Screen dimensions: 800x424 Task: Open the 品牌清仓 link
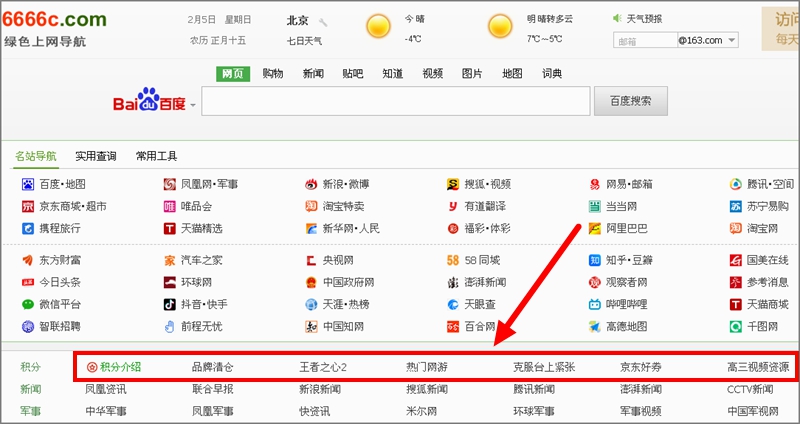point(212,367)
